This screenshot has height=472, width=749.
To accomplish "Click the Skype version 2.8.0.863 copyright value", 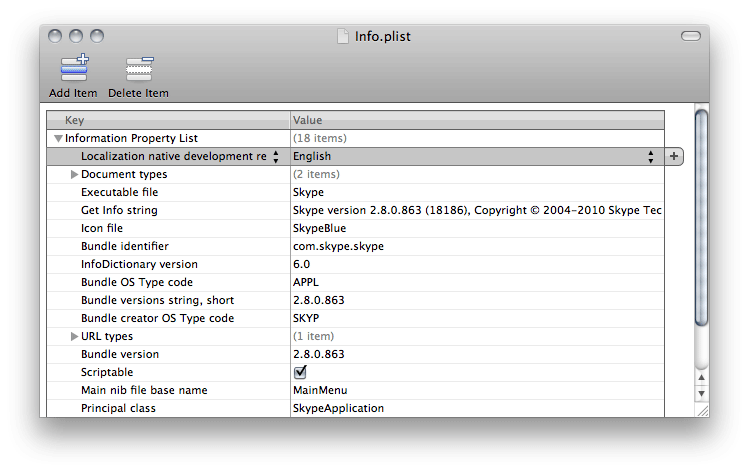I will click(477, 210).
